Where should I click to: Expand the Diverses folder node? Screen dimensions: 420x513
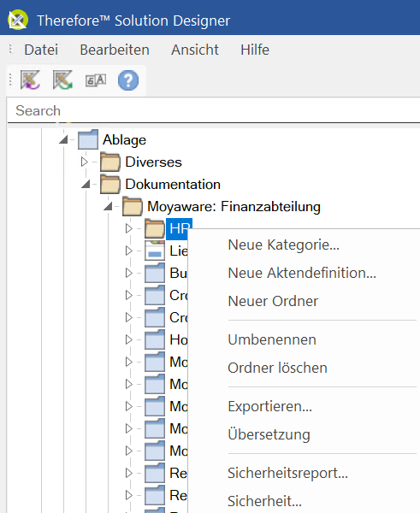tap(85, 162)
